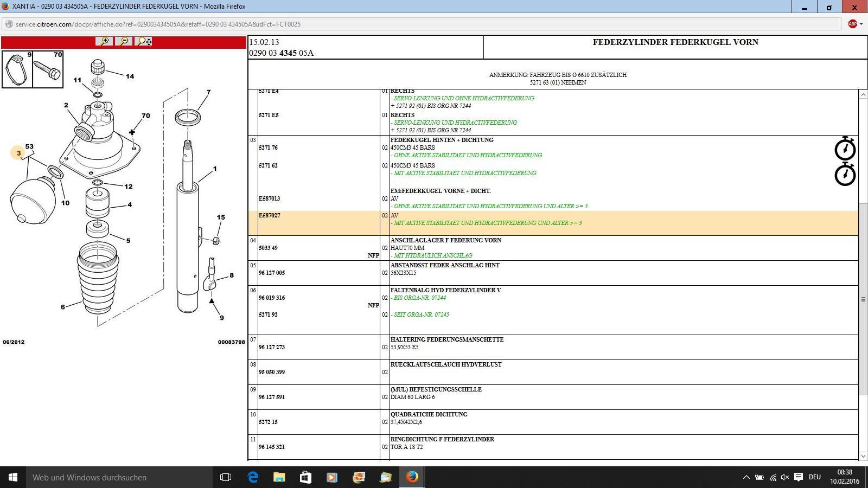Screen dimensions: 868x488
Task: Open Windows Media Player from the taskbar
Action: 332,477
